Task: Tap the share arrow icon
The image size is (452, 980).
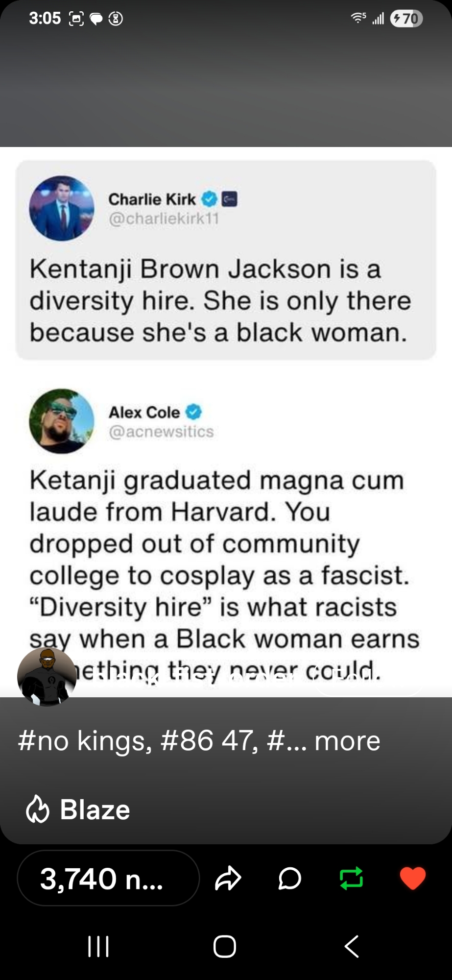Action: coord(228,878)
